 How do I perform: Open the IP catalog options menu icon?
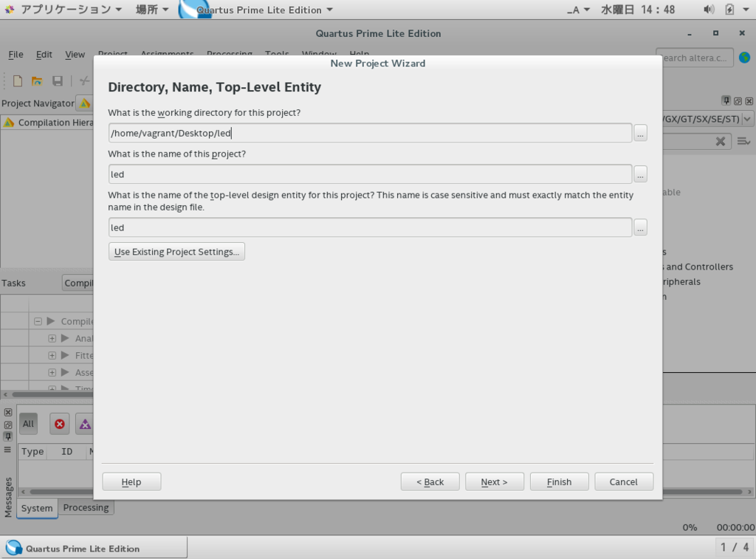pyautogui.click(x=743, y=141)
